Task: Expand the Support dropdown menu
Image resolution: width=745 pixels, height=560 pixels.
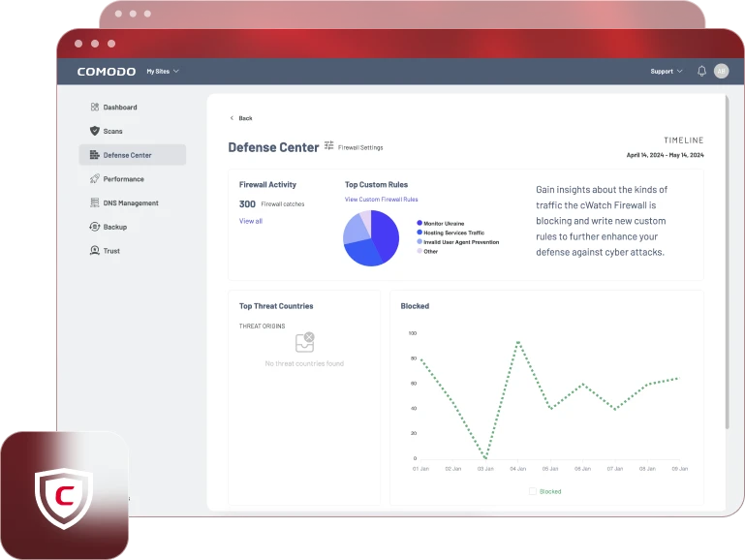Action: pyautogui.click(x=667, y=71)
